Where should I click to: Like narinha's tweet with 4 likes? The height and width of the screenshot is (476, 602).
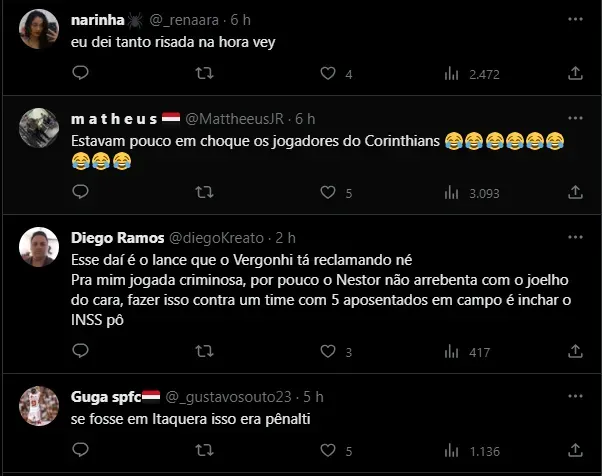click(x=327, y=74)
